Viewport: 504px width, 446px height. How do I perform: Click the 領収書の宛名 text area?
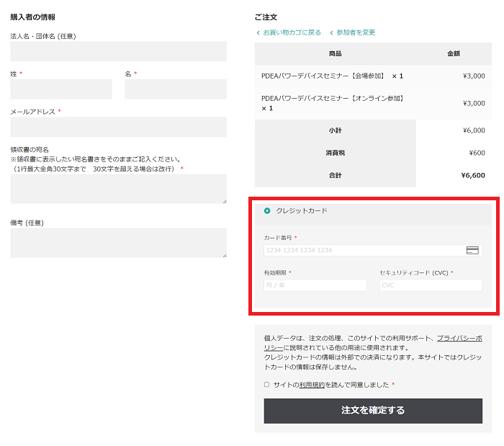(x=118, y=189)
